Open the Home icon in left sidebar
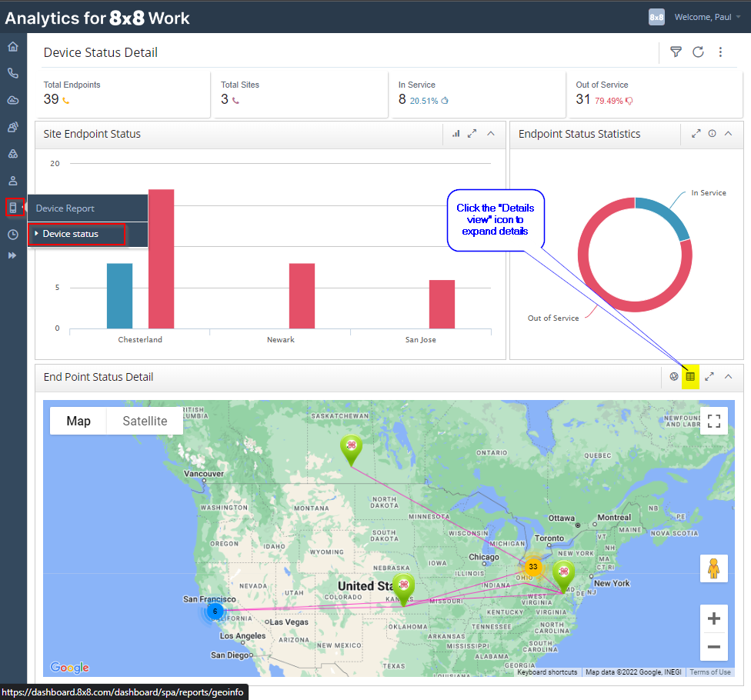 13,47
